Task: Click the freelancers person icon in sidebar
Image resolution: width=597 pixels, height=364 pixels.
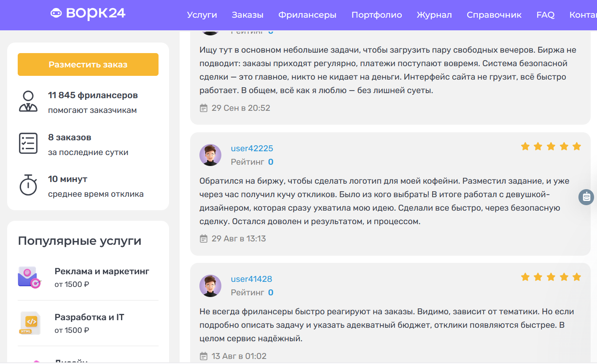Action: pos(28,102)
